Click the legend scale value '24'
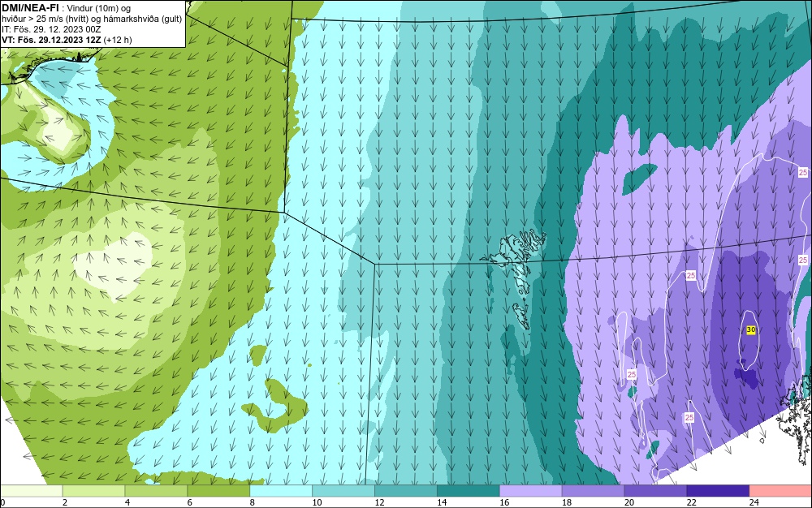Viewport: 812px width, 508px height. tap(754, 502)
